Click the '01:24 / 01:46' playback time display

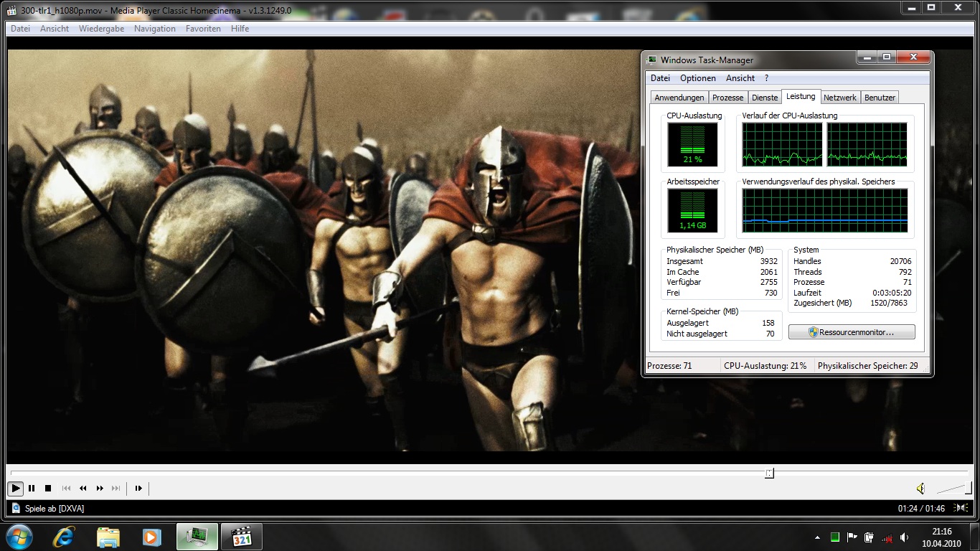[x=922, y=509]
